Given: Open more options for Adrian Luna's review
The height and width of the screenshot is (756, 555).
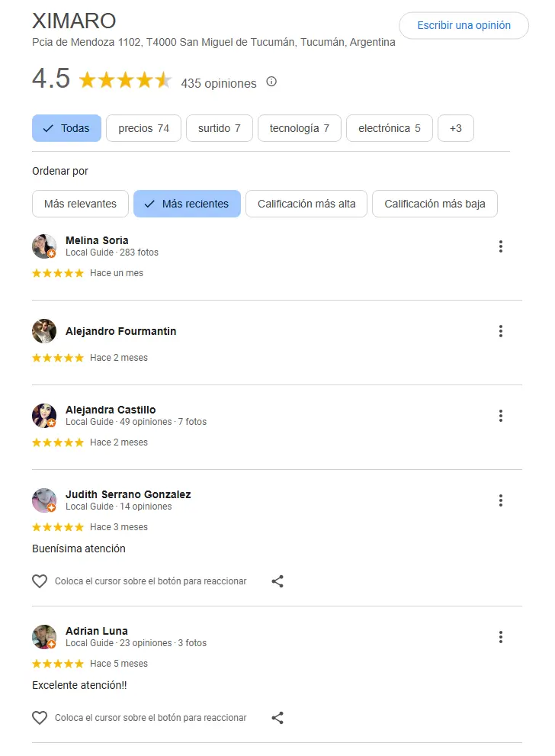Looking at the screenshot, I should pyautogui.click(x=501, y=637).
